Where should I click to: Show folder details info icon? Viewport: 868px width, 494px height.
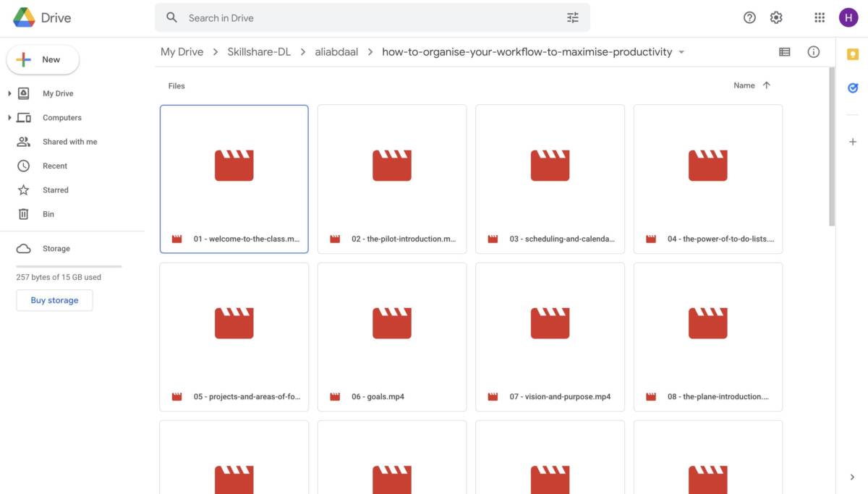[814, 52]
